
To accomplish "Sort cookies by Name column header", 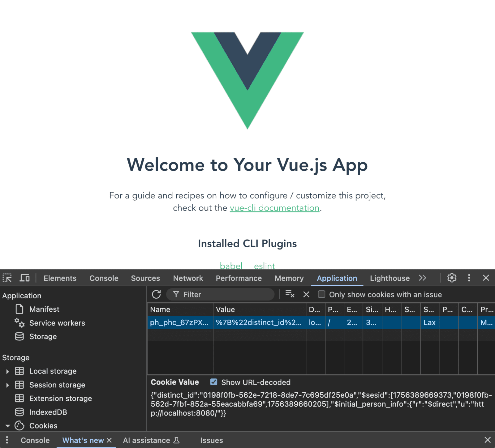I will click(x=180, y=309).
